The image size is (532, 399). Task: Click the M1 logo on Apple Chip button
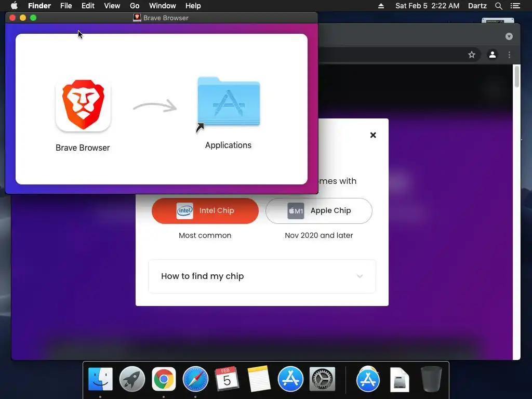296,211
